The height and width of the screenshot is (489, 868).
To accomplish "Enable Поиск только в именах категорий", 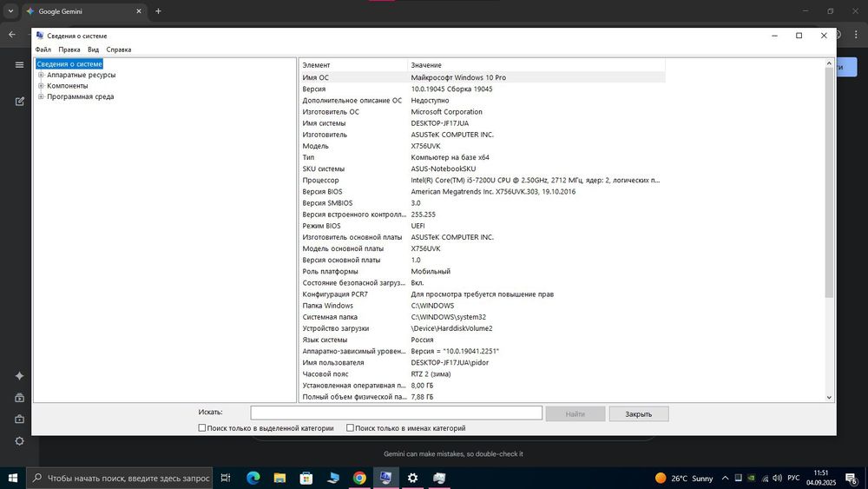I will [350, 427].
